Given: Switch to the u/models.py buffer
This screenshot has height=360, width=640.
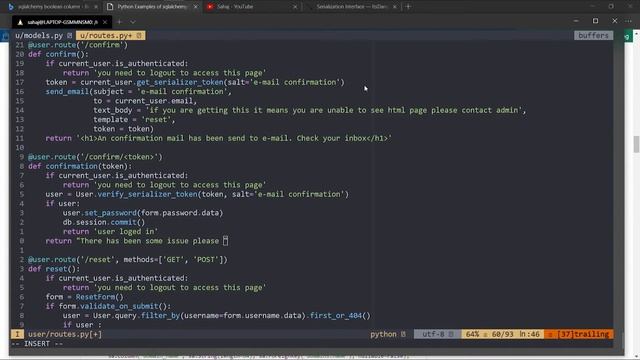Looking at the screenshot, I should coord(43,36).
